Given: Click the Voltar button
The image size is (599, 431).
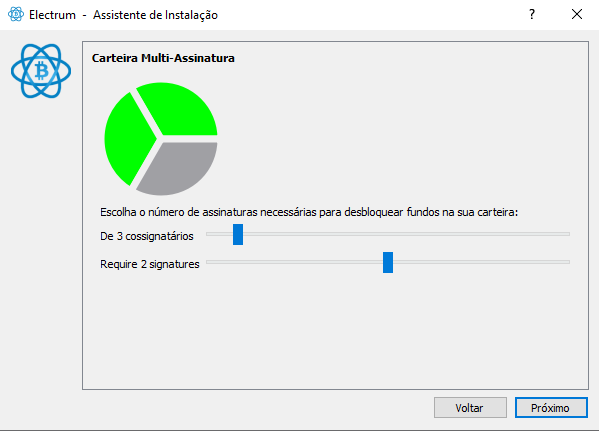Looking at the screenshot, I should (x=470, y=408).
